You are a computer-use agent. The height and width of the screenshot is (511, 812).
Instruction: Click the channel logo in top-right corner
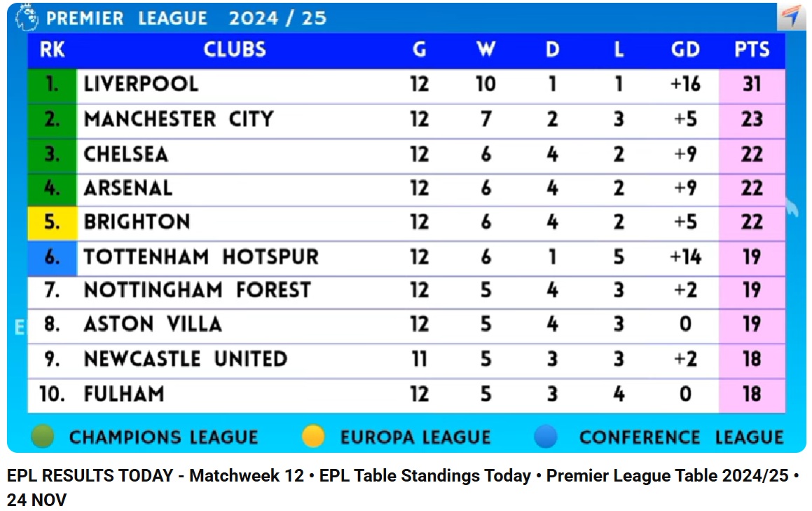pyautogui.click(x=791, y=16)
